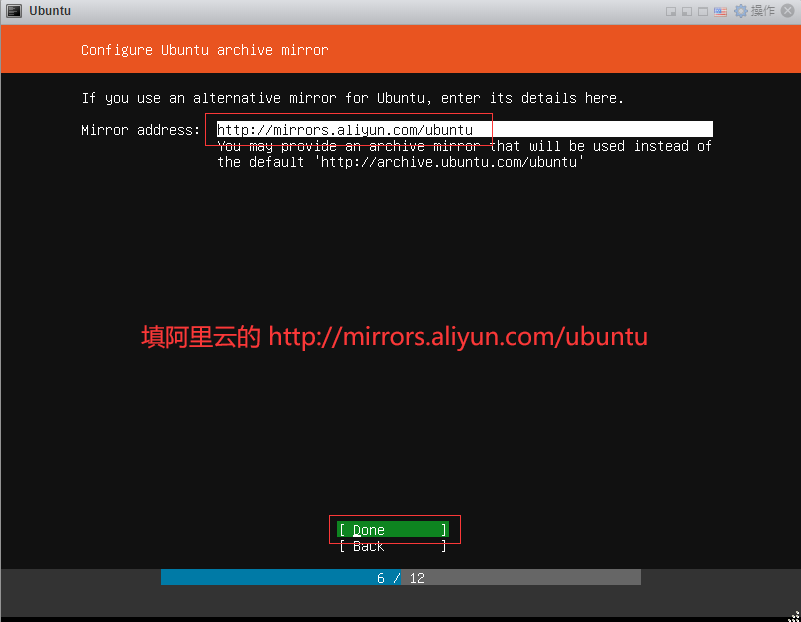
Task: Click the Mirror address label
Action: (141, 130)
